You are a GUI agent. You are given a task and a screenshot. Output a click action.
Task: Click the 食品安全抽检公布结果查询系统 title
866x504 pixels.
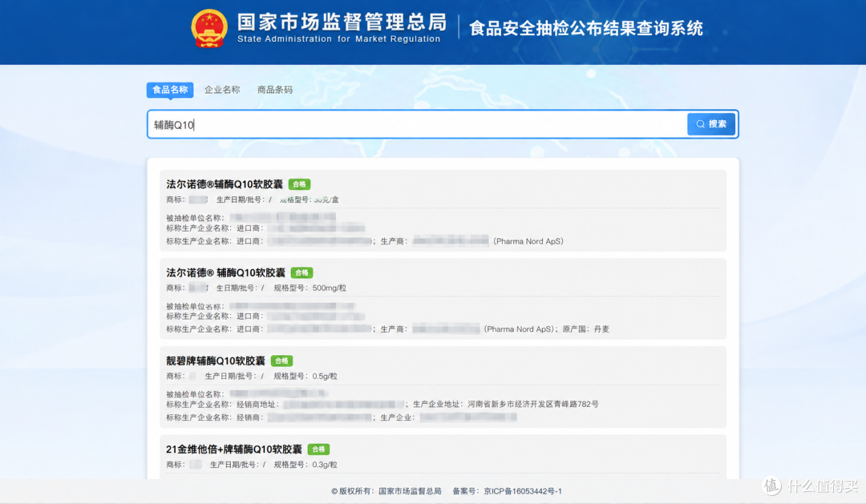click(586, 28)
